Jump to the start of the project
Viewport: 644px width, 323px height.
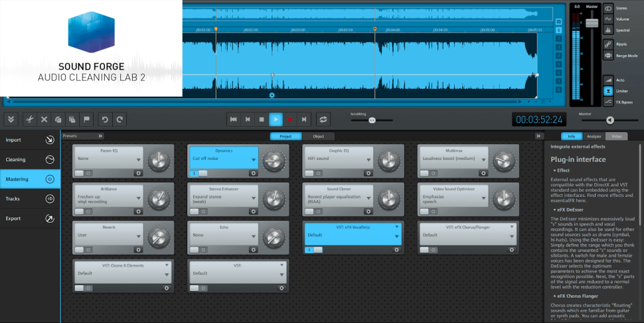pyautogui.click(x=234, y=119)
